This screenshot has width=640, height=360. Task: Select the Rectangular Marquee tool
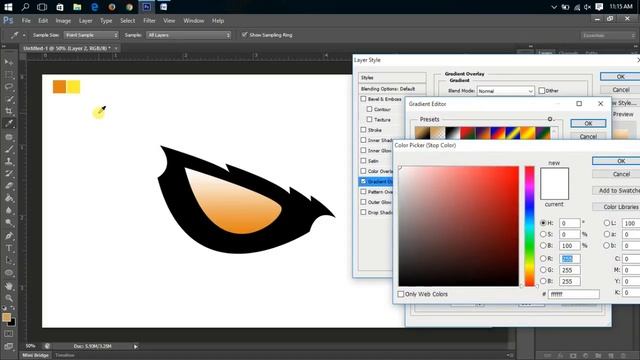[x=9, y=74]
